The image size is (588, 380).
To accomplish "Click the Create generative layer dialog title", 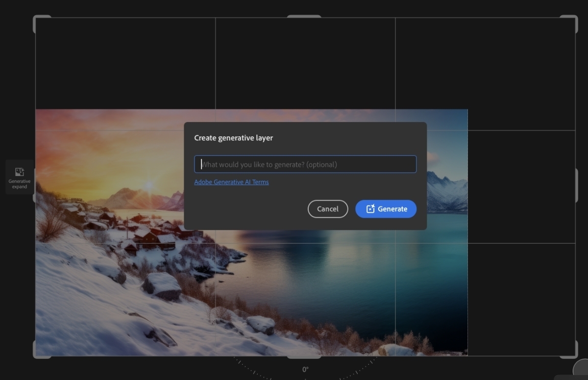I will point(233,138).
